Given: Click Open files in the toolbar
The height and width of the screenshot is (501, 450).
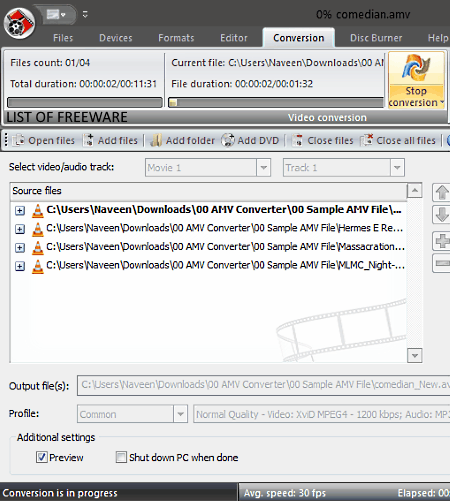Looking at the screenshot, I should [44, 140].
